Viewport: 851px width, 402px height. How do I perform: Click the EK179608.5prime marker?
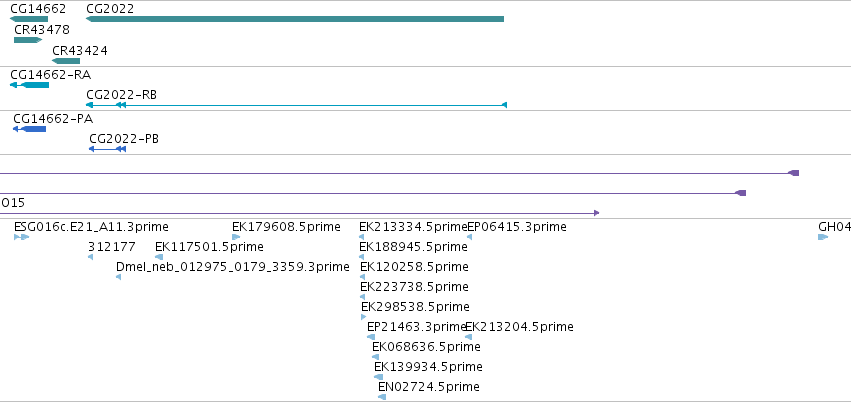[236, 237]
